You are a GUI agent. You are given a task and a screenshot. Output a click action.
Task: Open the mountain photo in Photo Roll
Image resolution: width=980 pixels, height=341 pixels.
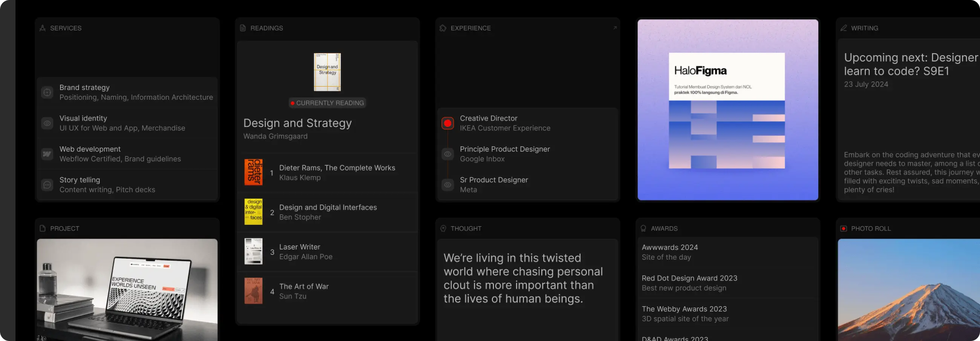[x=909, y=290]
